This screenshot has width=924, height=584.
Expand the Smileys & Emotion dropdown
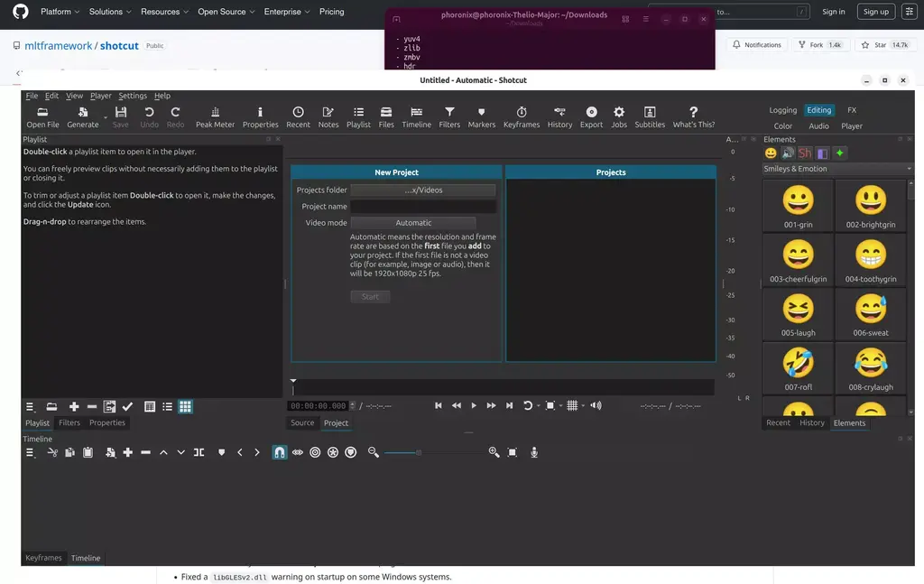pyautogui.click(x=836, y=169)
